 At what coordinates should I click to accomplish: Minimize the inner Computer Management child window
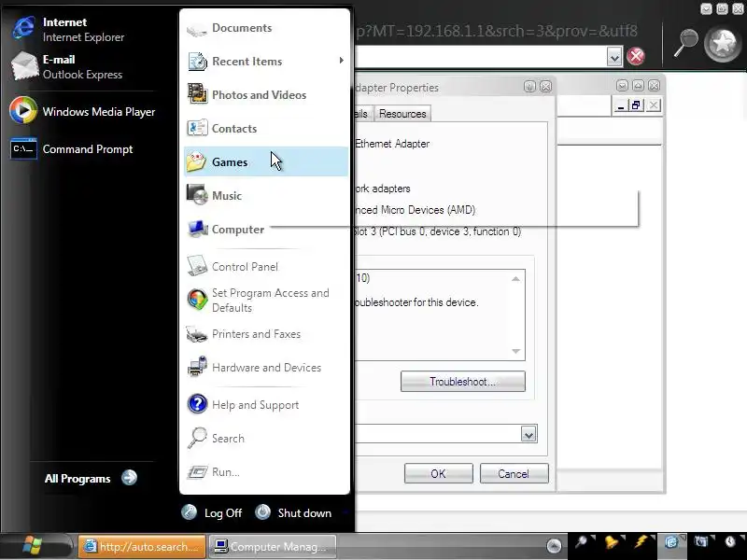pos(620,105)
